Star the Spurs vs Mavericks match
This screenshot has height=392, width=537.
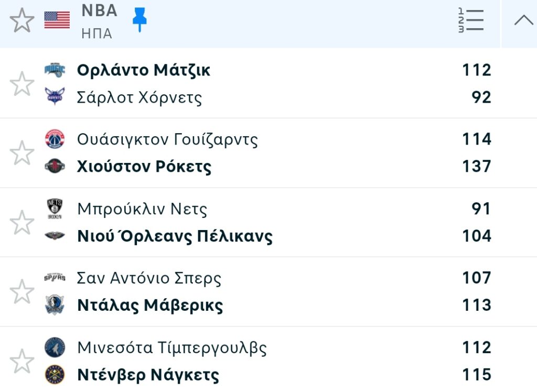pyautogui.click(x=22, y=291)
